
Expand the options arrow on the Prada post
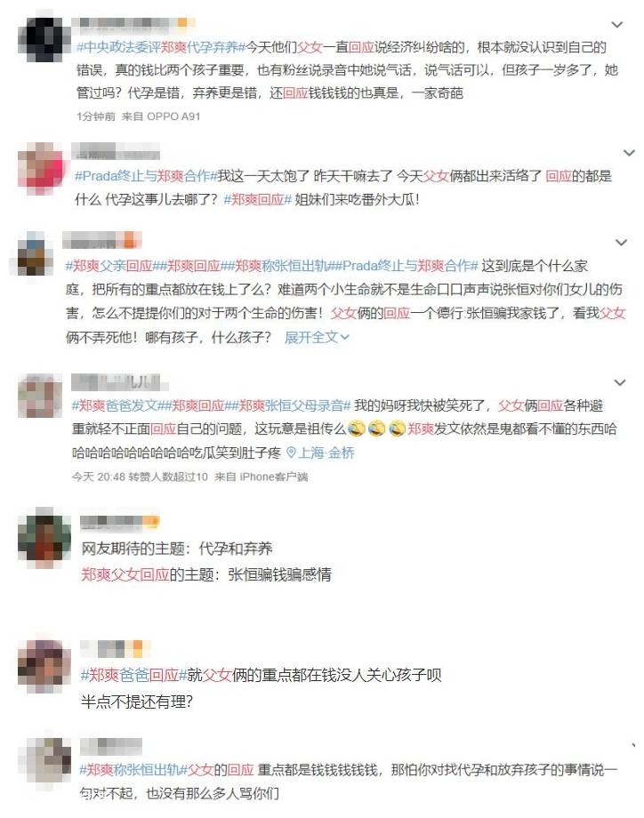coord(630,153)
